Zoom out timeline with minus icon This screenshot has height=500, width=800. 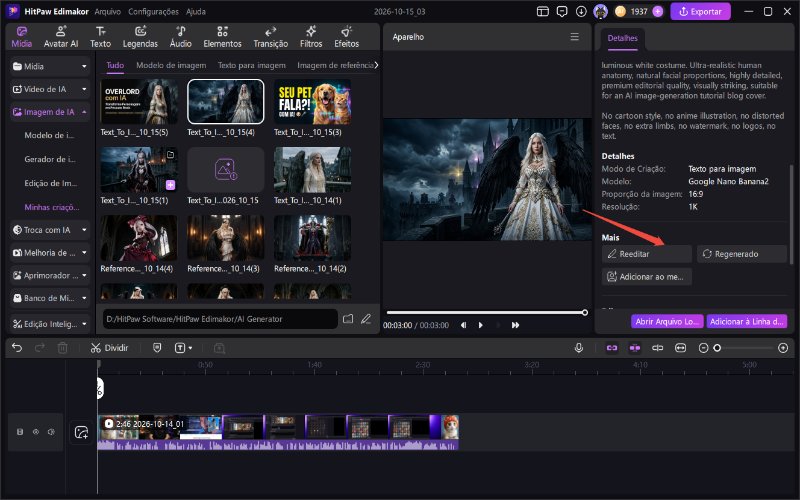(x=704, y=348)
